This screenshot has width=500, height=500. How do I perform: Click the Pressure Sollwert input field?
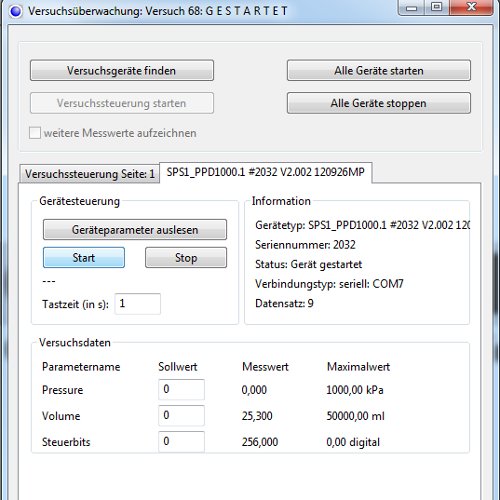[x=181, y=389]
